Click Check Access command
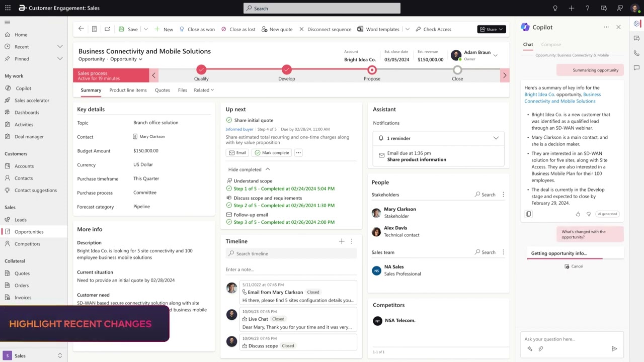The height and width of the screenshot is (362, 644). [433, 29]
